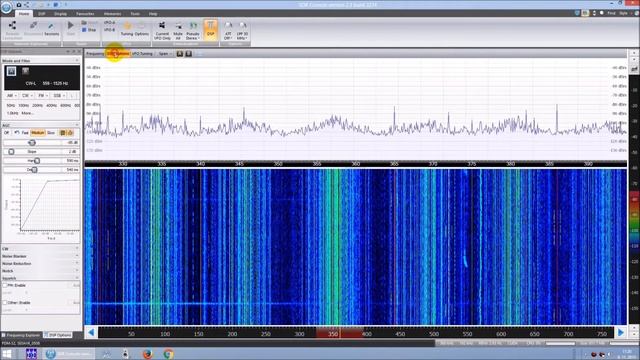Open the Windows Start button
This screenshot has width=640, height=360.
tap(7, 353)
